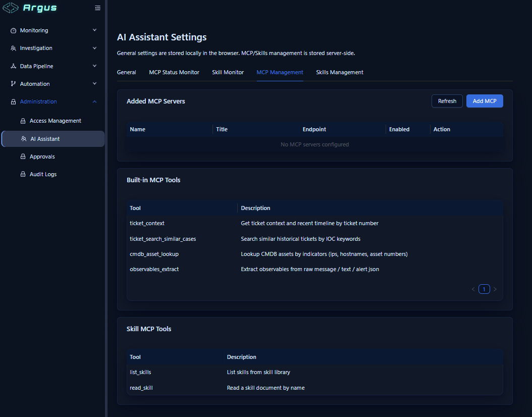Image resolution: width=532 pixels, height=417 pixels.
Task: Click the Data Pipeline nodes icon
Action: (13, 66)
